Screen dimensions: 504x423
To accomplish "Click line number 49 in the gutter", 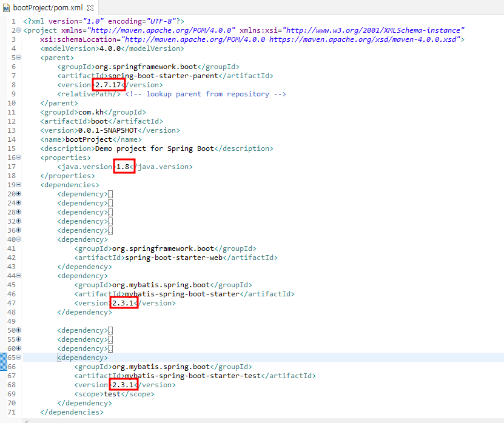I will point(12,321).
